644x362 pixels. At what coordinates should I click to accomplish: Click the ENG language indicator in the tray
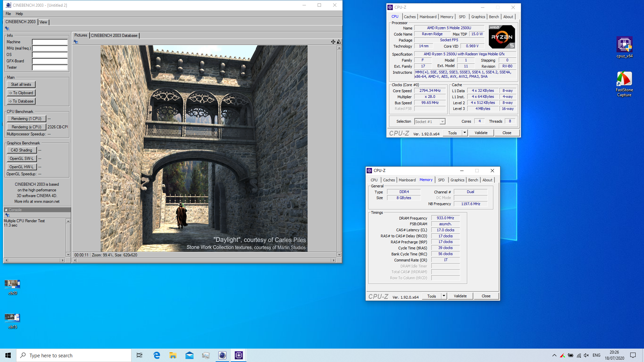click(x=596, y=355)
